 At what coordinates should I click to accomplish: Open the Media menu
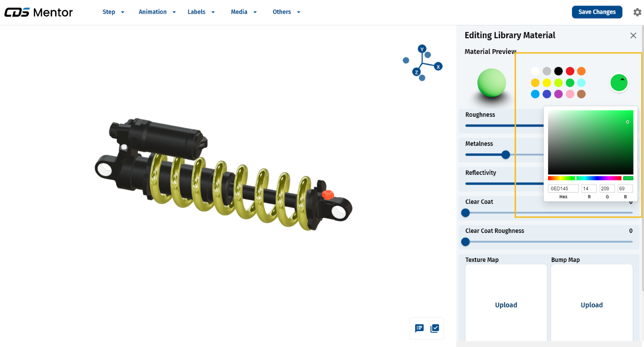point(244,12)
